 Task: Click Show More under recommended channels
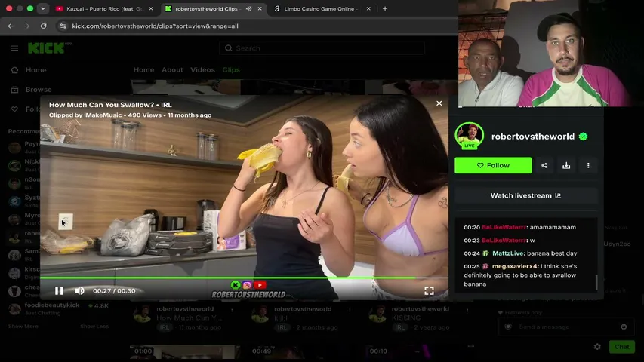click(x=23, y=327)
